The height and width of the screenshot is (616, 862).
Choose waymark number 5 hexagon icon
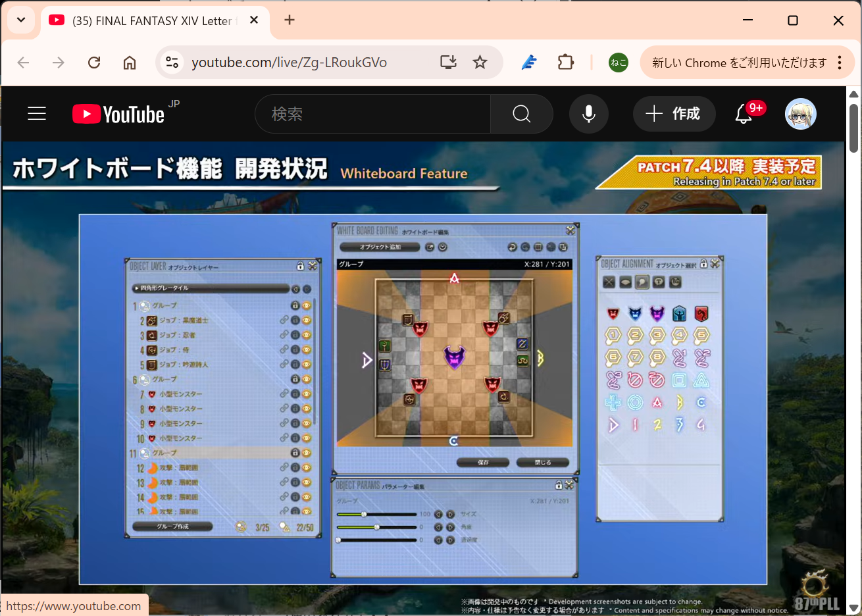pyautogui.click(x=701, y=336)
